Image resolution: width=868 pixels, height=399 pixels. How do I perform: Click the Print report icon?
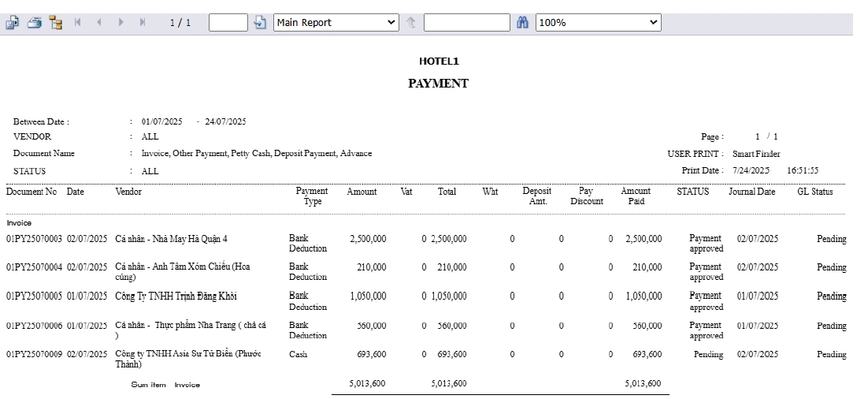pos(34,23)
